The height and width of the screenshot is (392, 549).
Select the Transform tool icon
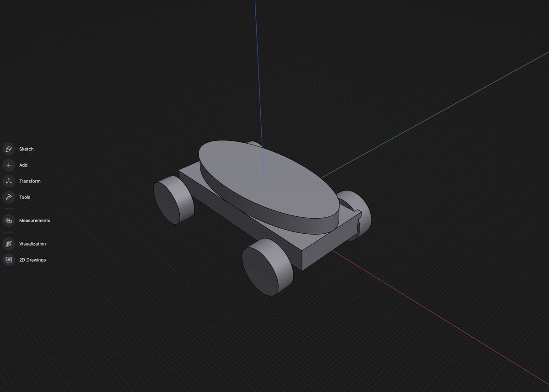tap(8, 181)
